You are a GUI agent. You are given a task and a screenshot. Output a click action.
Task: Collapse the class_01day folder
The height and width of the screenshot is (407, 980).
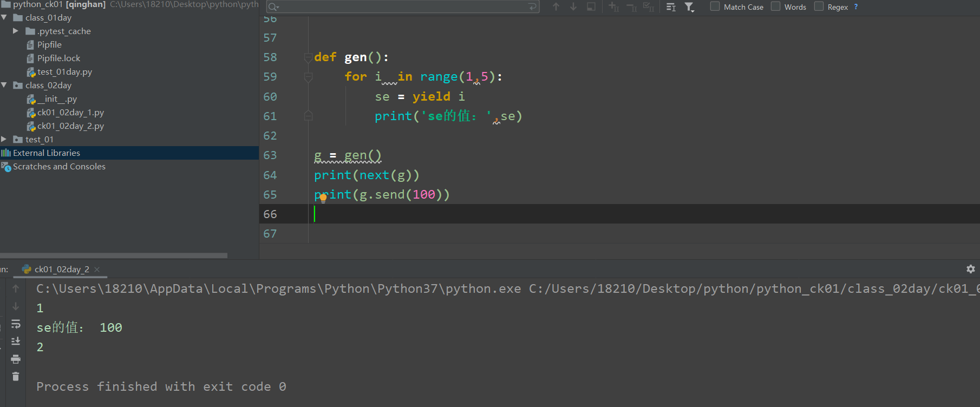pyautogui.click(x=4, y=17)
